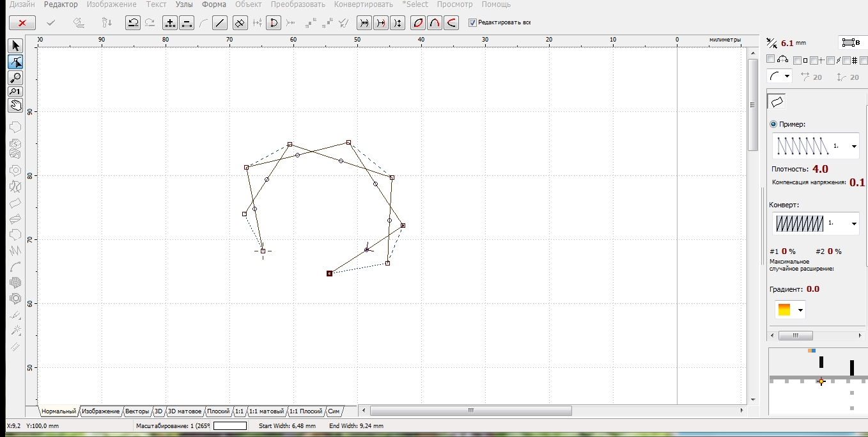
Task: Toggle the checkbox before the small square icon
Action: (797, 60)
